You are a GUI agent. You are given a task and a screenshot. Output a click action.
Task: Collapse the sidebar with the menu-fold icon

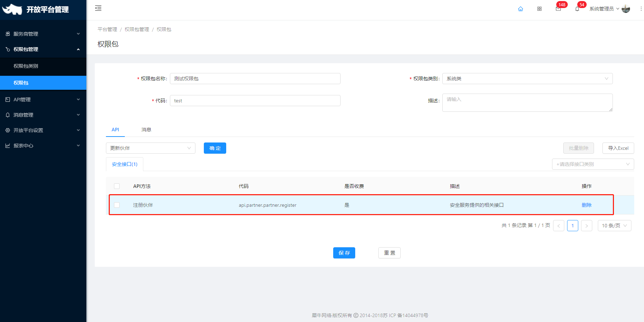tap(98, 8)
